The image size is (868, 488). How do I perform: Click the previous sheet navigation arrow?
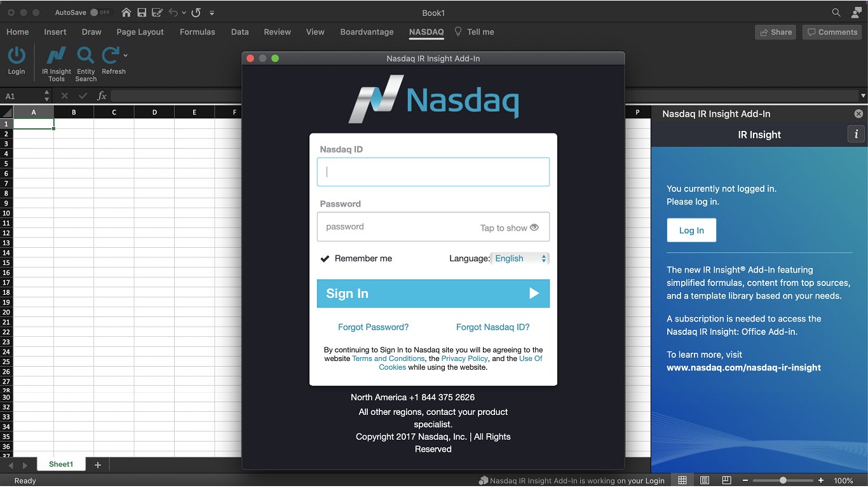click(x=10, y=466)
